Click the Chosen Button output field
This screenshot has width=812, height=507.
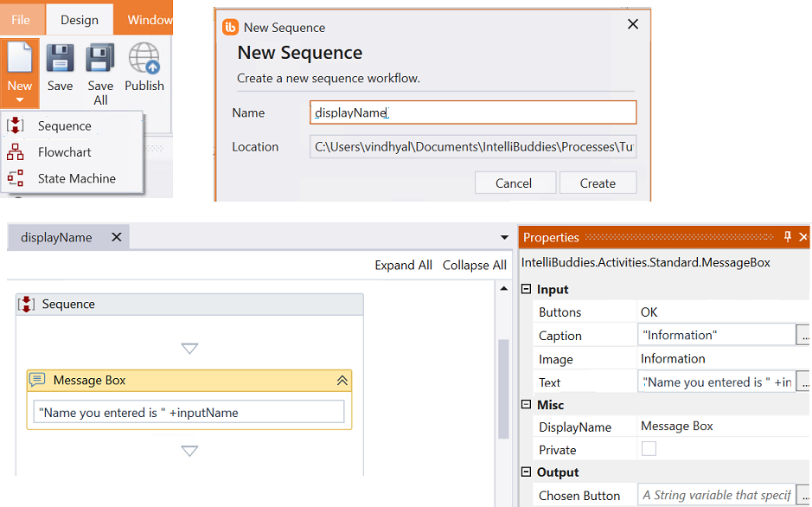coord(716,495)
